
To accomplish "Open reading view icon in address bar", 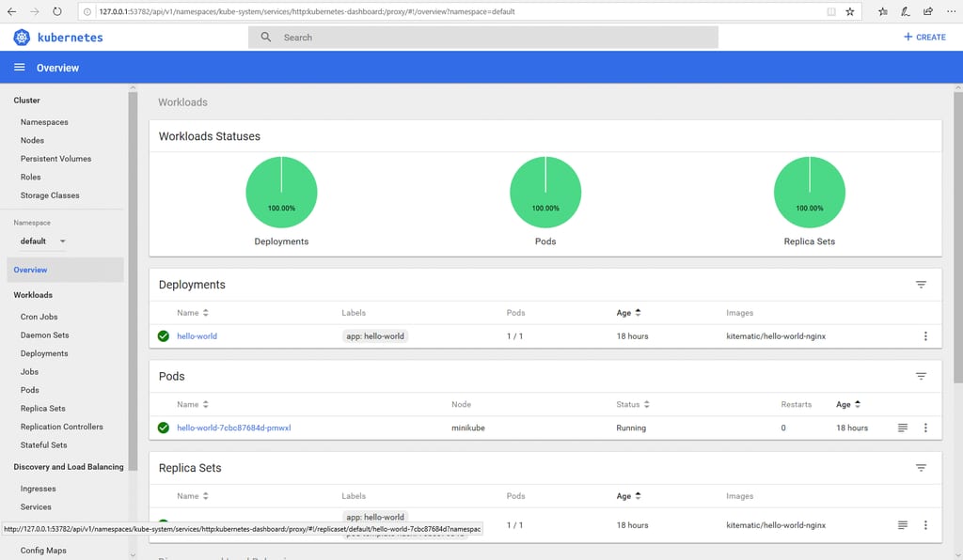I will [831, 11].
